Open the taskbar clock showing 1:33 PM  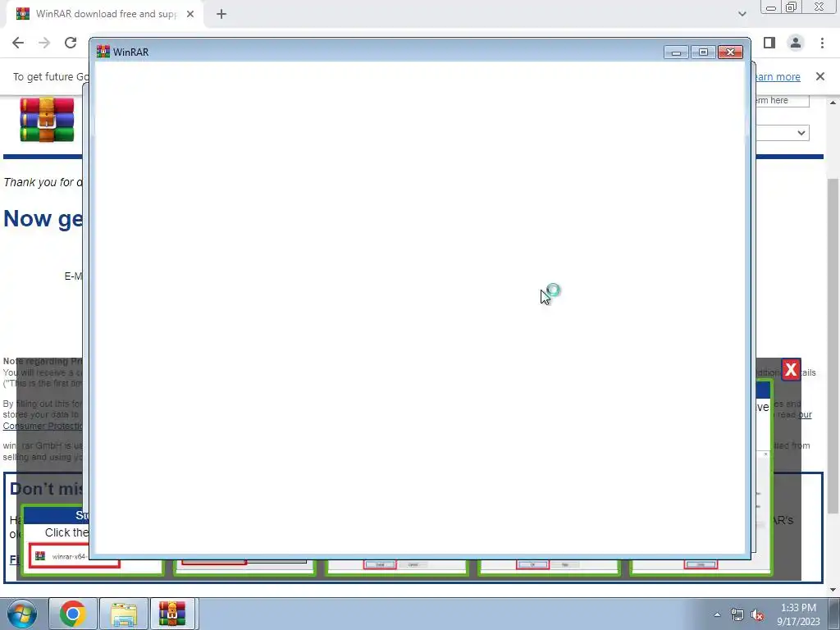click(798, 614)
